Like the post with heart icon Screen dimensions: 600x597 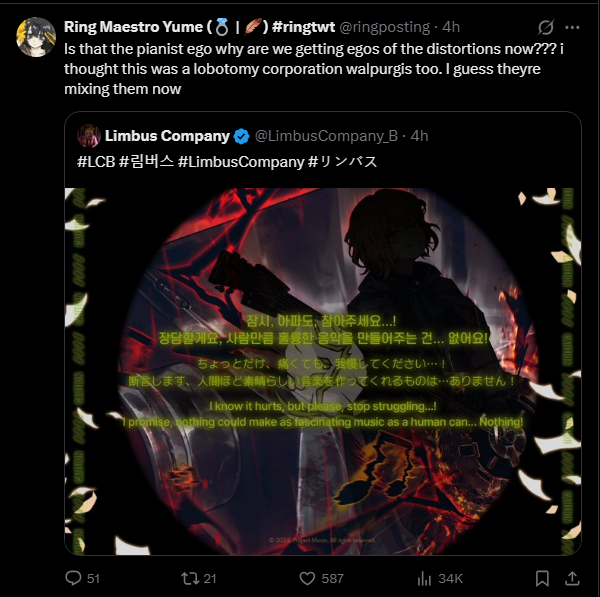coord(307,578)
